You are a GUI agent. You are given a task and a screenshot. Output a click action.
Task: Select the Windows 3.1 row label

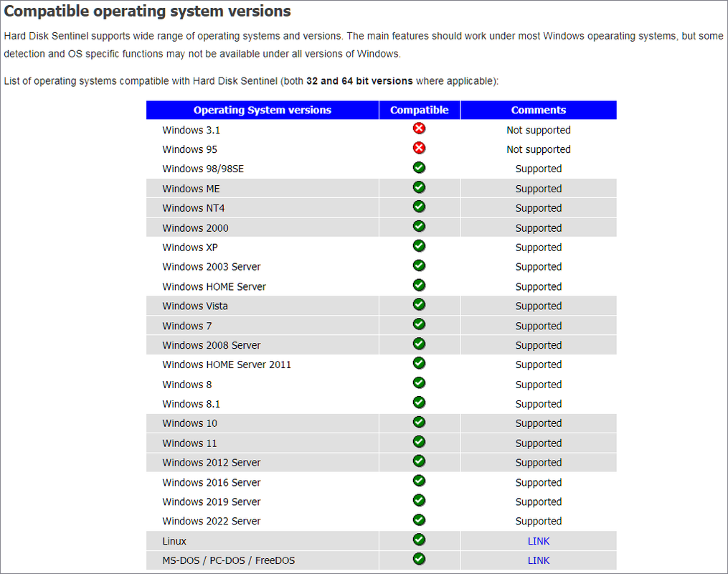click(191, 130)
